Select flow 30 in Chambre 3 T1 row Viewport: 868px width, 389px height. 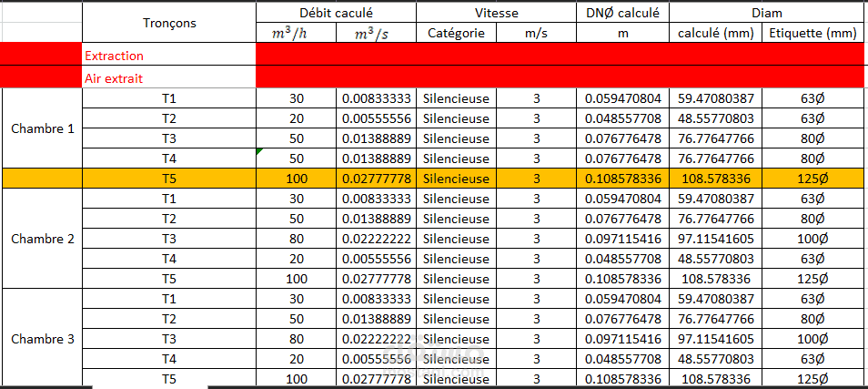click(x=297, y=299)
